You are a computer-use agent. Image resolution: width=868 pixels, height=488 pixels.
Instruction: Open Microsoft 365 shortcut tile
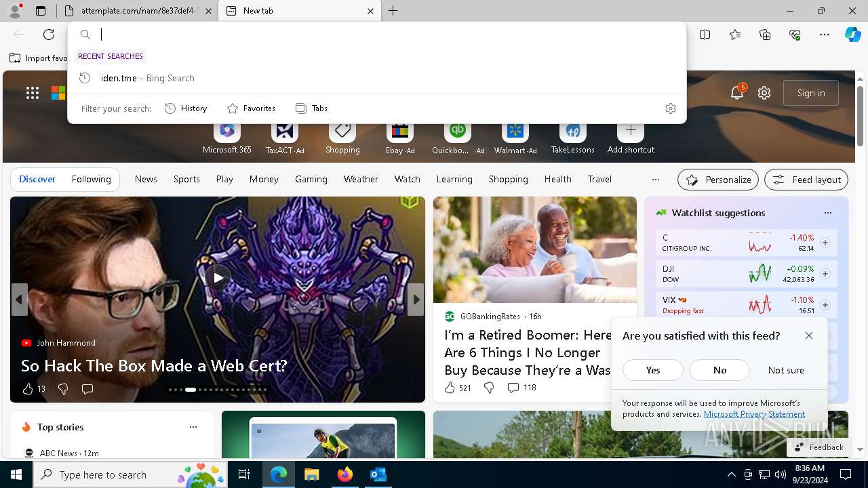[x=227, y=138]
